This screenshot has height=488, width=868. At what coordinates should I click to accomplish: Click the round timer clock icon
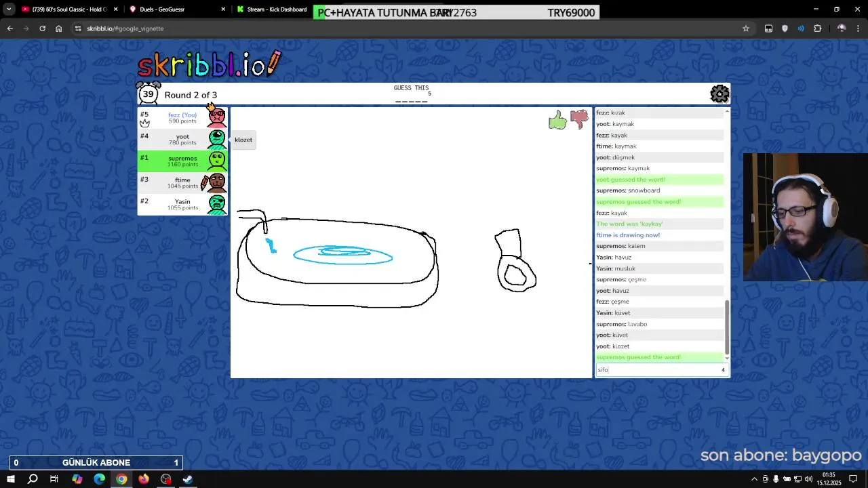[x=148, y=94]
